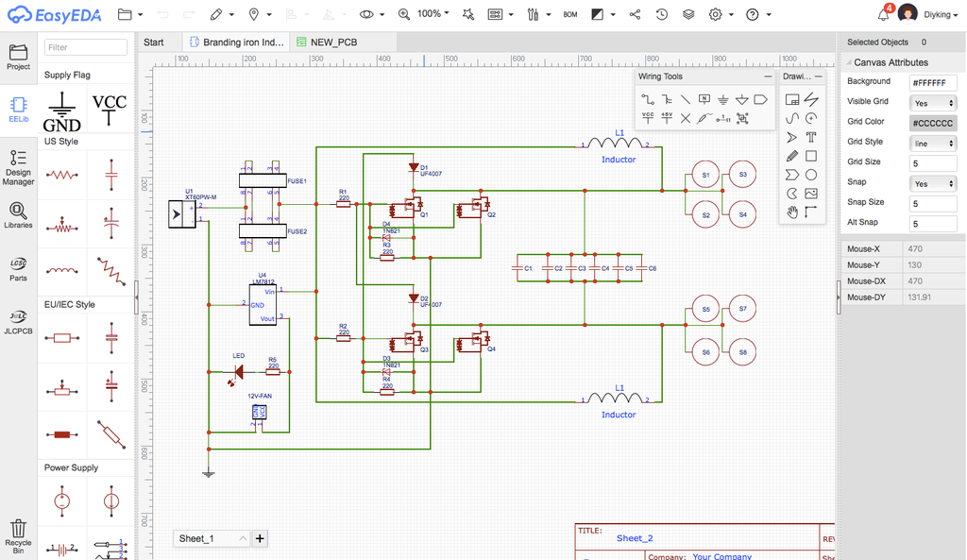Minimize the Wiring Tools panel
The height and width of the screenshot is (560, 967).
(768, 76)
